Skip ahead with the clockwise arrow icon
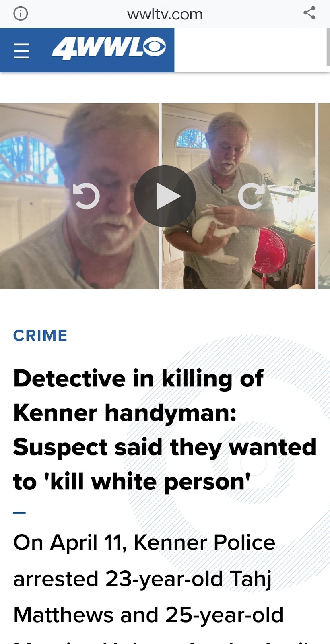Viewport: 330px width, 644px height. pos(252,196)
